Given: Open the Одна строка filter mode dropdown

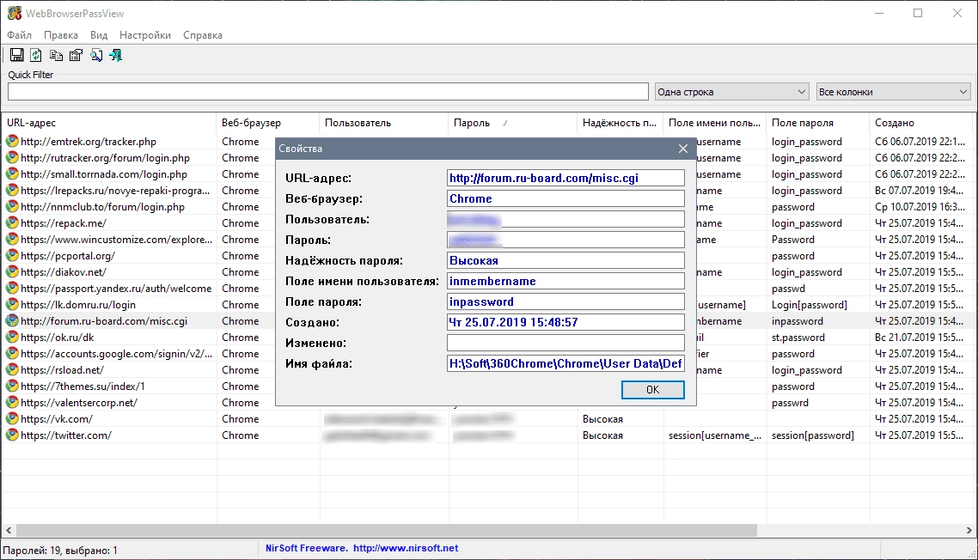Looking at the screenshot, I should (731, 92).
